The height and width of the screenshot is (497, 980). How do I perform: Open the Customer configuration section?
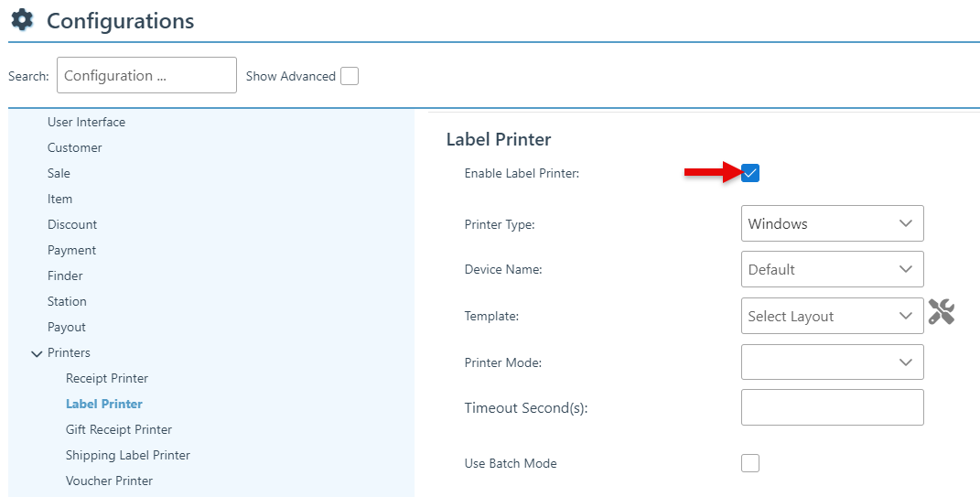(75, 147)
